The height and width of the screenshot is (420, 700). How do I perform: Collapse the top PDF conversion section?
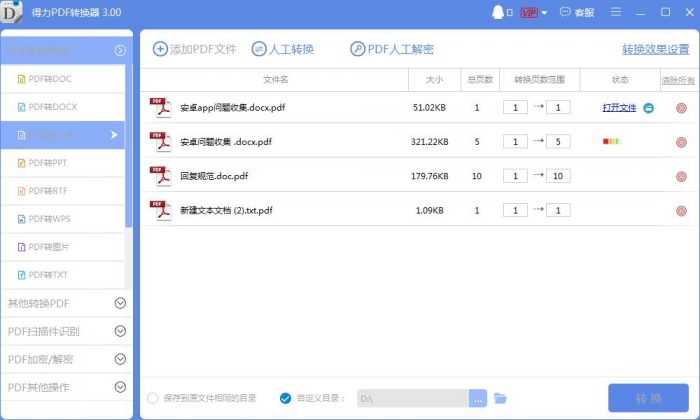tap(120, 50)
